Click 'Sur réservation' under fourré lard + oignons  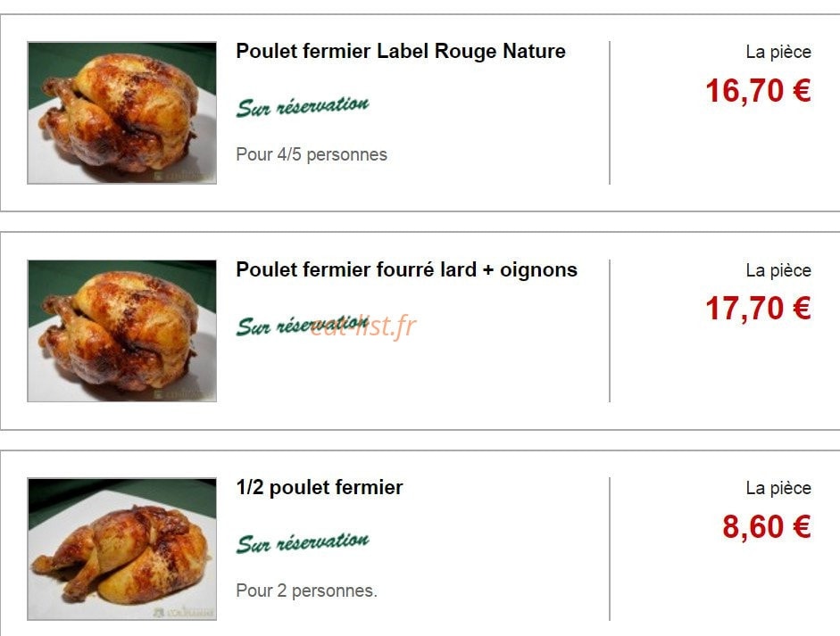pos(303,326)
